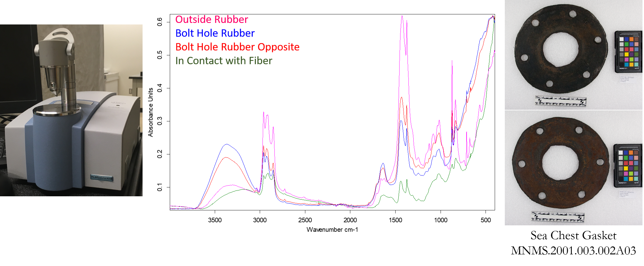
Task: Click the 0.6 absorbance tick label
Action: pos(160,22)
